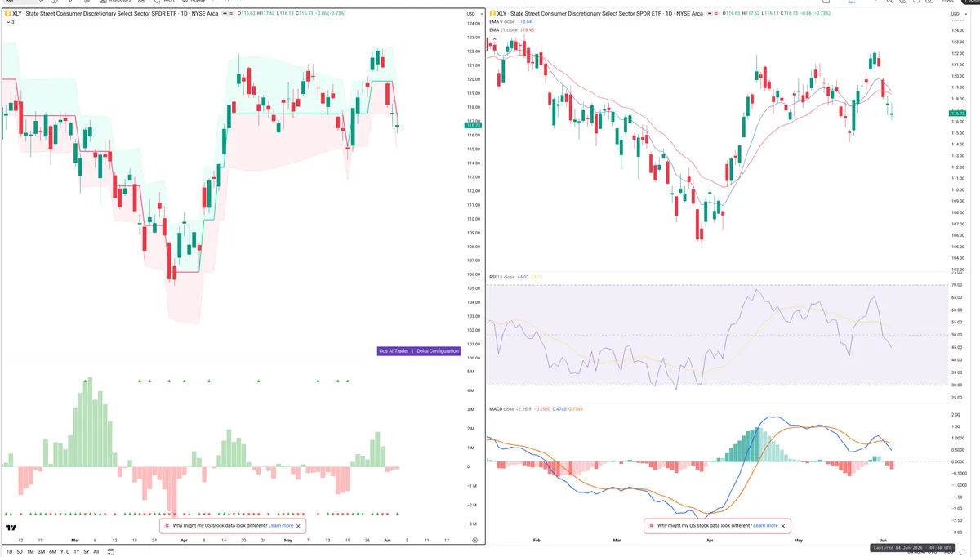Click the EMA 21 value 118.43
The image size is (980, 557).
coord(528,30)
